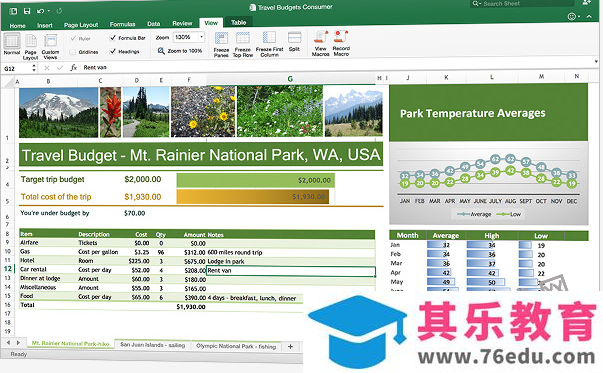Click the Mt. Rainier mountain photo
Screen dimensions: 603x373
click(x=58, y=112)
